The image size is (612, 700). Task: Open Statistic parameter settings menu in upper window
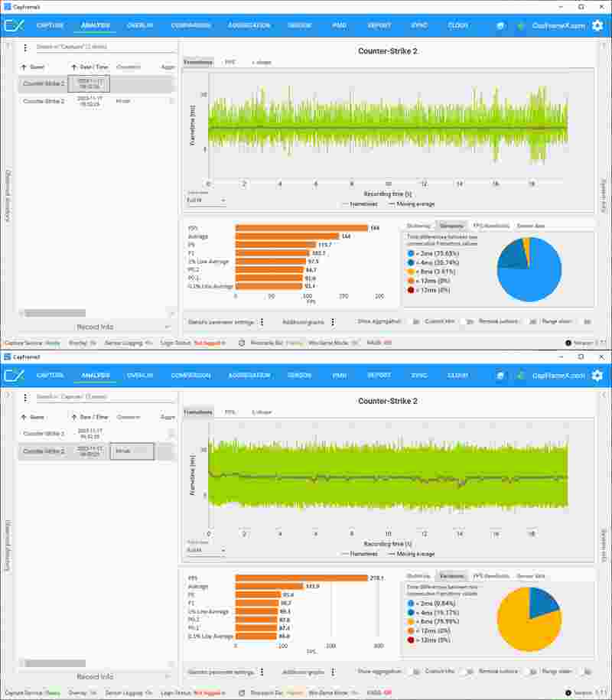(262, 322)
